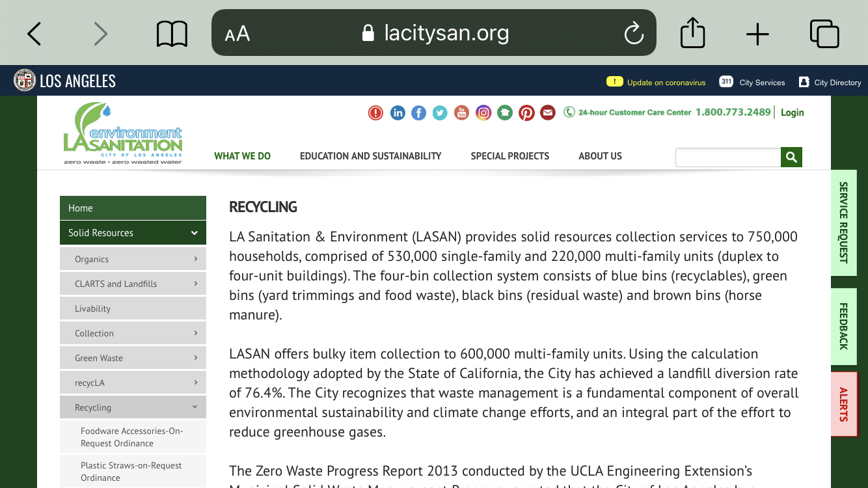
Task: Open the red email envelope icon
Action: (x=548, y=113)
